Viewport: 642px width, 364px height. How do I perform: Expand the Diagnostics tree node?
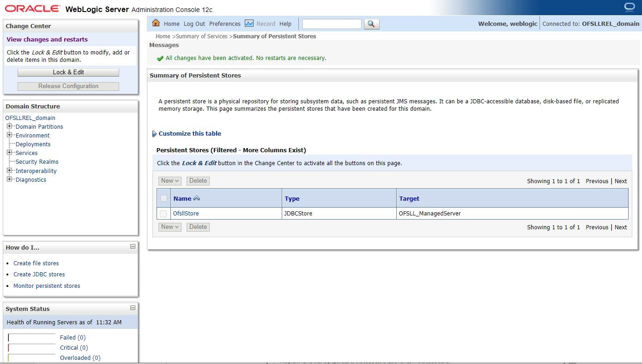point(9,179)
